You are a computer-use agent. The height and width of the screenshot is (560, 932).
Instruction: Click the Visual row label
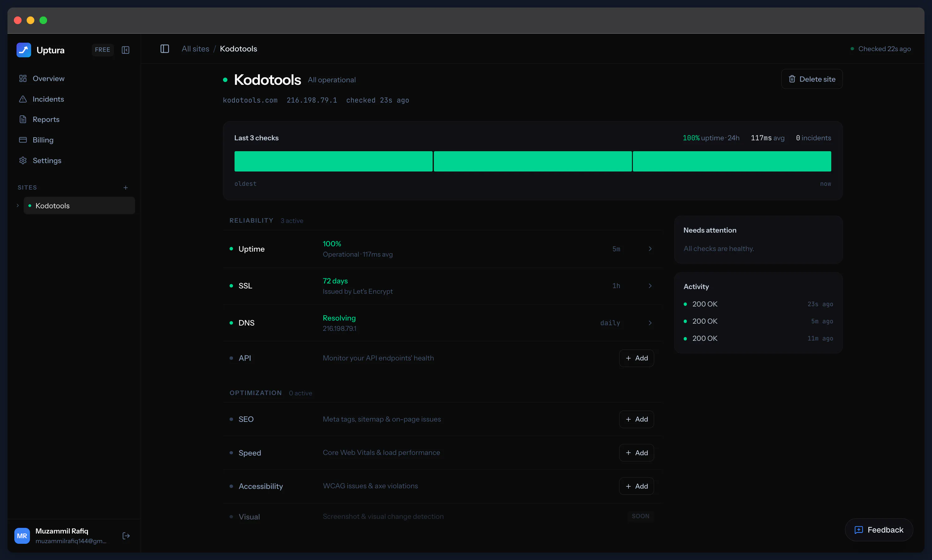(x=249, y=517)
